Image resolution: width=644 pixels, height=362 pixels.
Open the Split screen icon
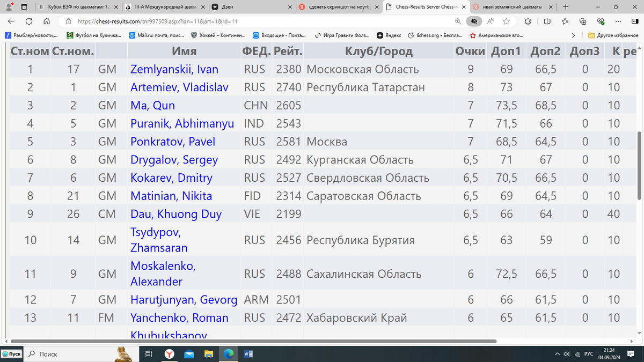[x=547, y=21]
